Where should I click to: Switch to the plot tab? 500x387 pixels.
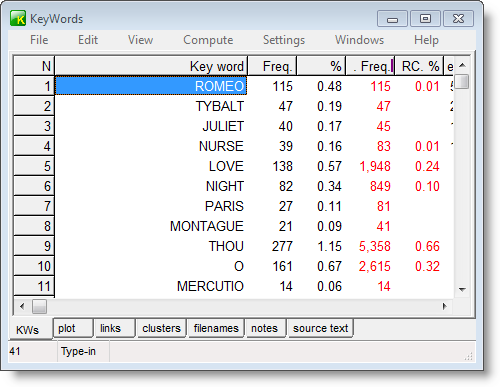(x=73, y=328)
